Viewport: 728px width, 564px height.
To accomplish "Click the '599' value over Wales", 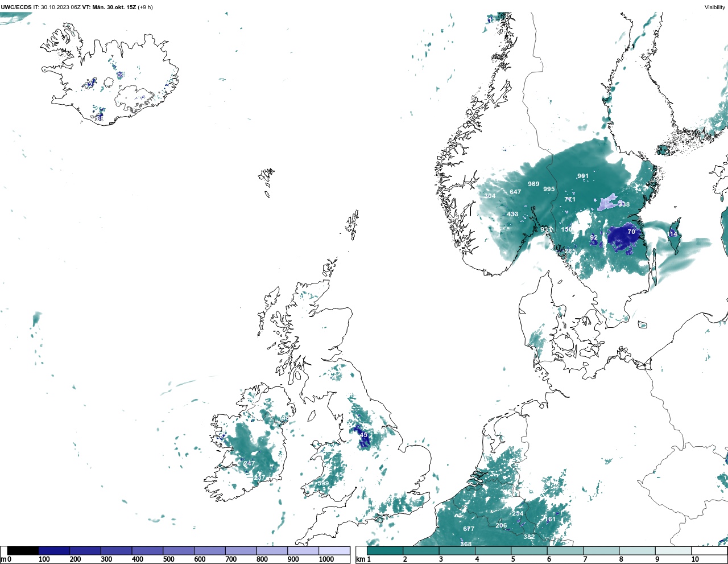I will [x=323, y=483].
